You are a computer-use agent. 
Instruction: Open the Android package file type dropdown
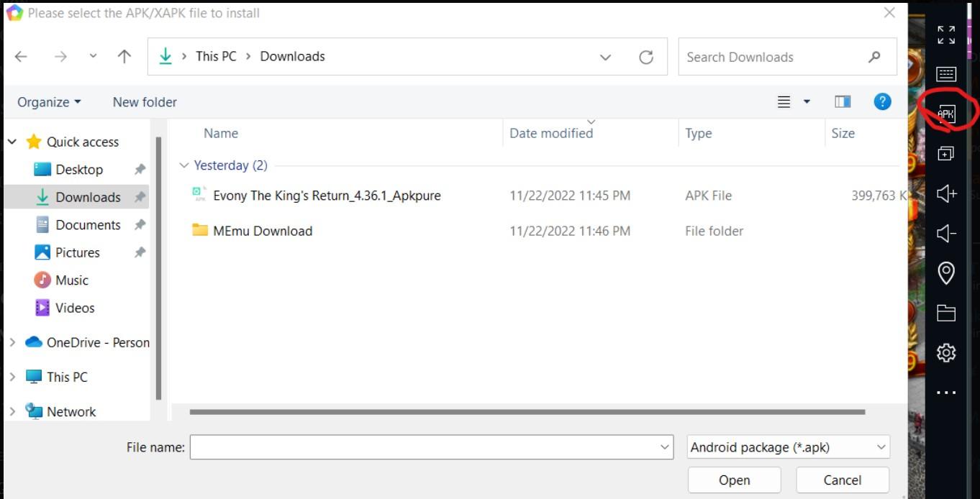[x=789, y=447]
